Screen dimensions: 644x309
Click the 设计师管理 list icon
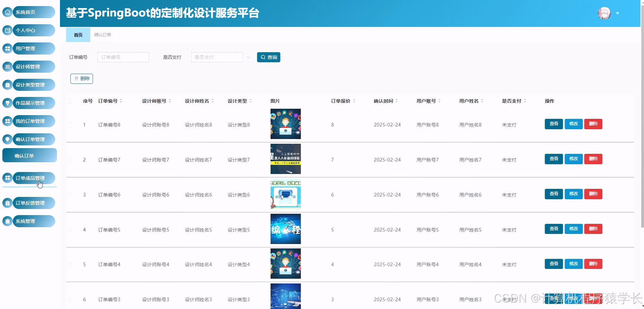pos(7,66)
